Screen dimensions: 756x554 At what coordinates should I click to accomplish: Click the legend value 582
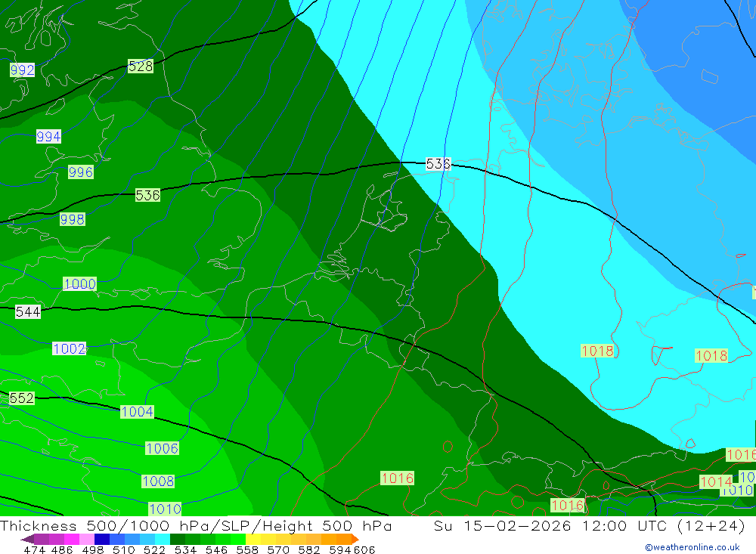tap(308, 549)
